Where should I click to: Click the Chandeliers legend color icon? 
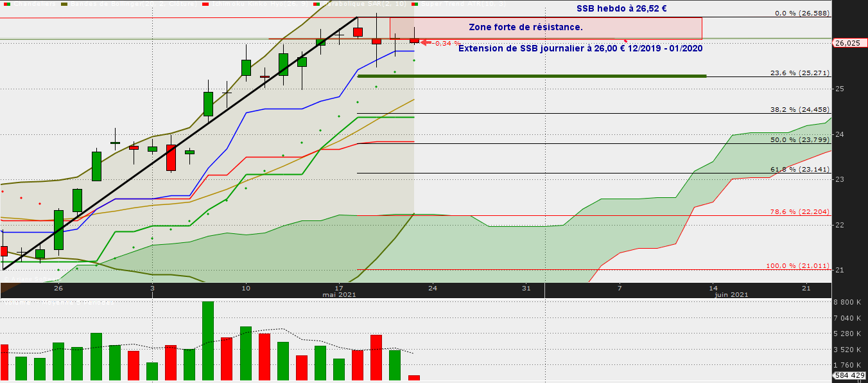[7, 4]
